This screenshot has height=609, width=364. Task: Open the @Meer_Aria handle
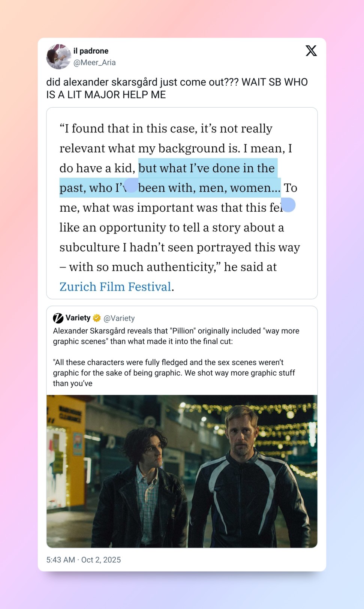click(x=94, y=63)
